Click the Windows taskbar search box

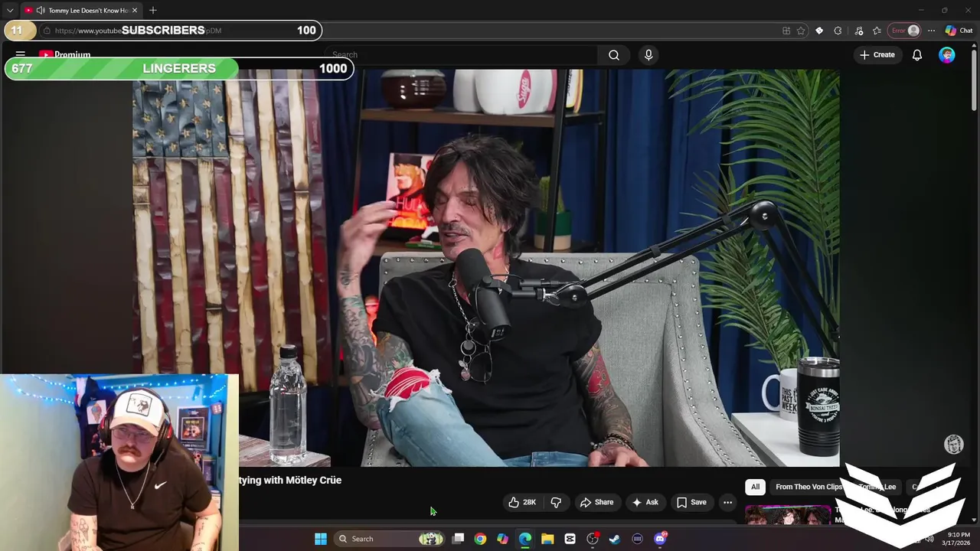click(390, 539)
